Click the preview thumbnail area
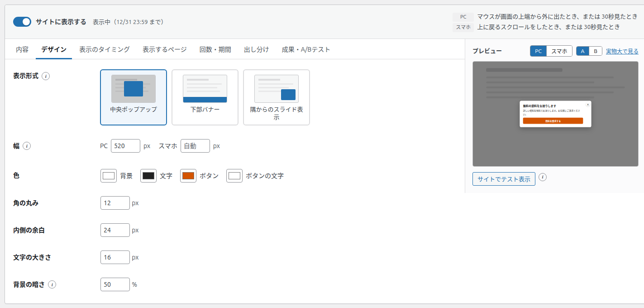This screenshot has width=644, height=308. coord(555,114)
